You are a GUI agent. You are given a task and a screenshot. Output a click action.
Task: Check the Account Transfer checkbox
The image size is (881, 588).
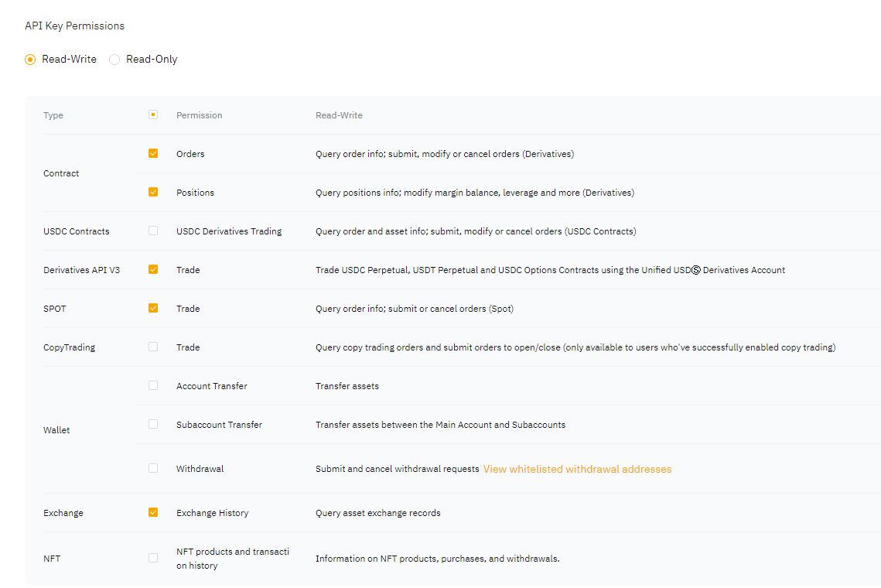pos(153,385)
